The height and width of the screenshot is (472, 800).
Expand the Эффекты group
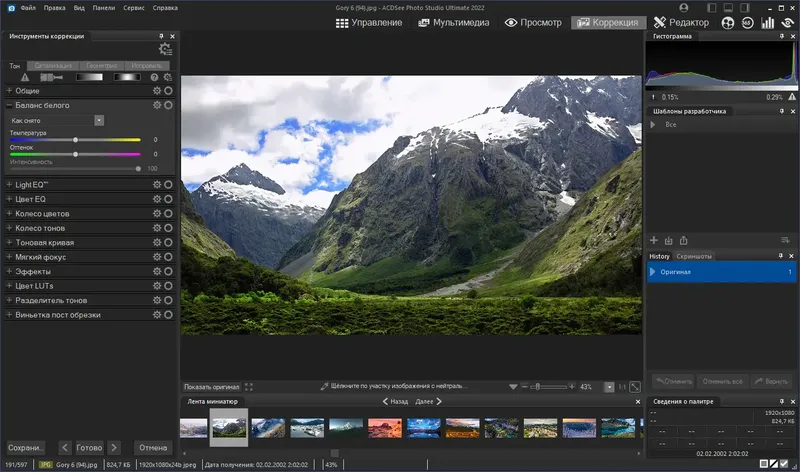click(9, 271)
